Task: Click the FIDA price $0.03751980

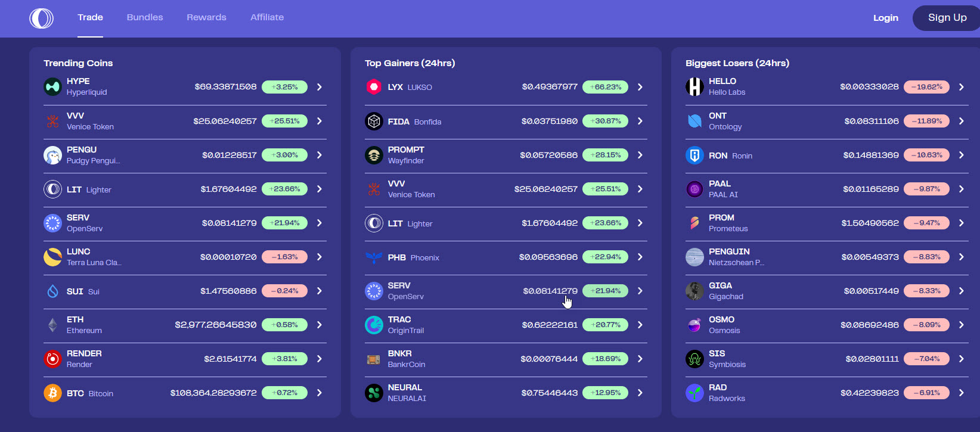Action: coord(550,121)
